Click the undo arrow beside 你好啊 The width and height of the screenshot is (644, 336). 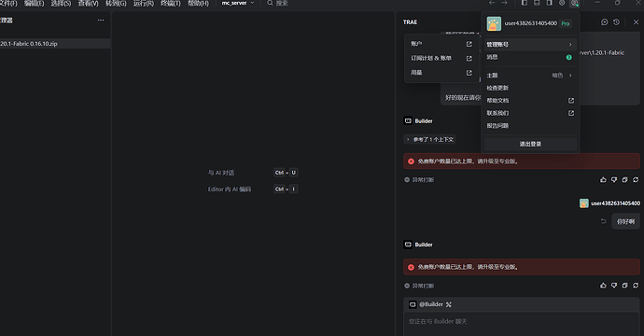pyautogui.click(x=603, y=221)
